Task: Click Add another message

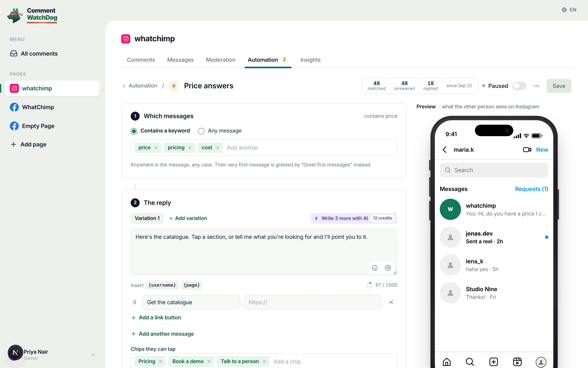Action: (163, 334)
